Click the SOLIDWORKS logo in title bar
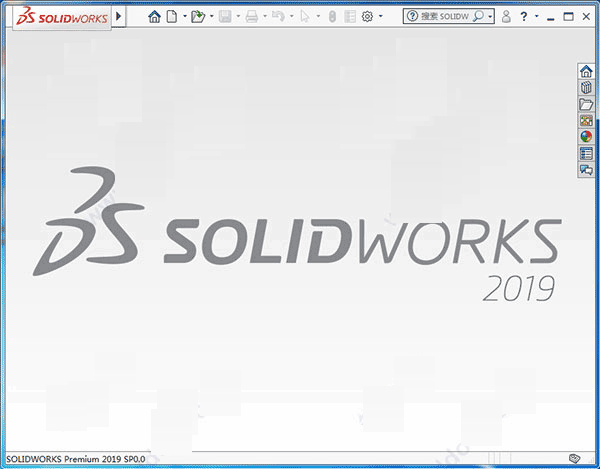Image resolution: width=600 pixels, height=469 pixels. pos(62,17)
